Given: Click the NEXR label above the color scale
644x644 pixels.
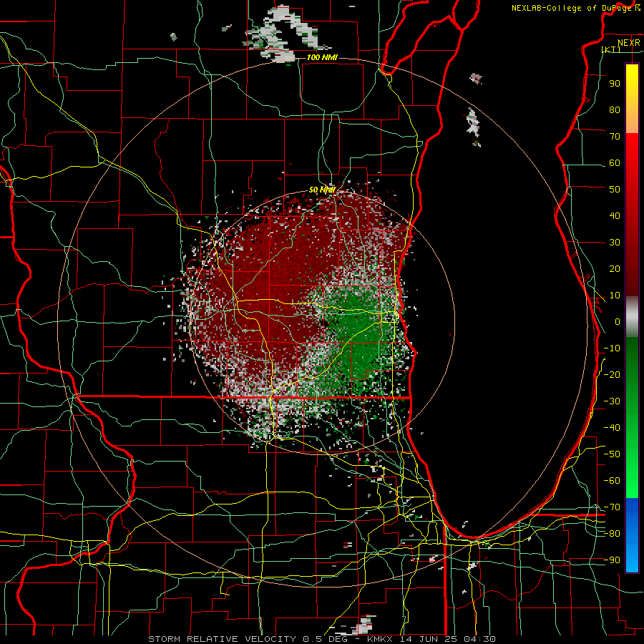Looking at the screenshot, I should 628,43.
